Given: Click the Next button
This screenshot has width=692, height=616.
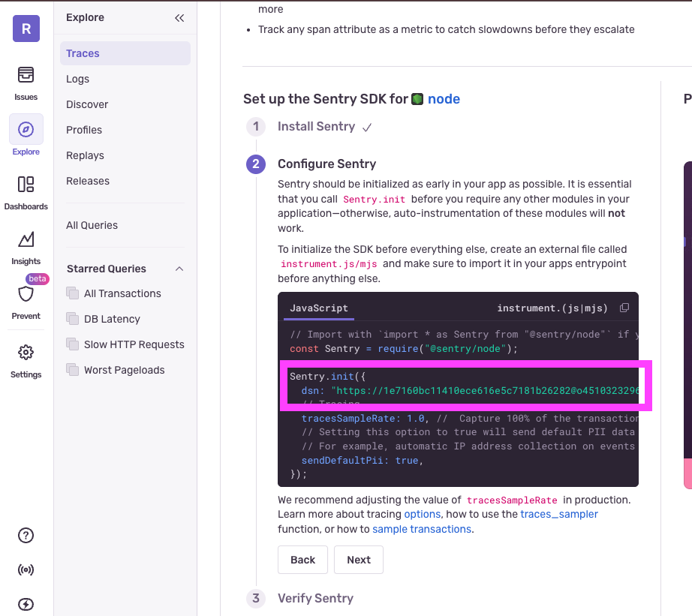Looking at the screenshot, I should [x=358, y=559].
